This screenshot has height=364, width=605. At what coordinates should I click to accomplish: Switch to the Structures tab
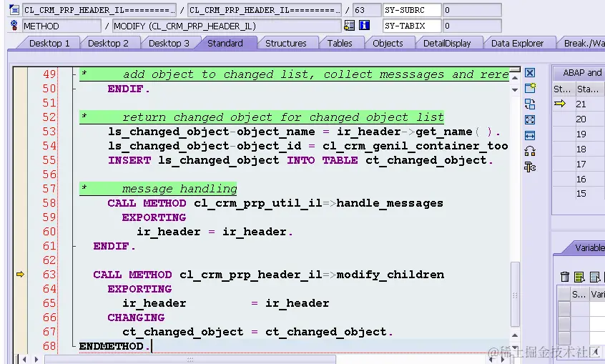pyautogui.click(x=286, y=43)
